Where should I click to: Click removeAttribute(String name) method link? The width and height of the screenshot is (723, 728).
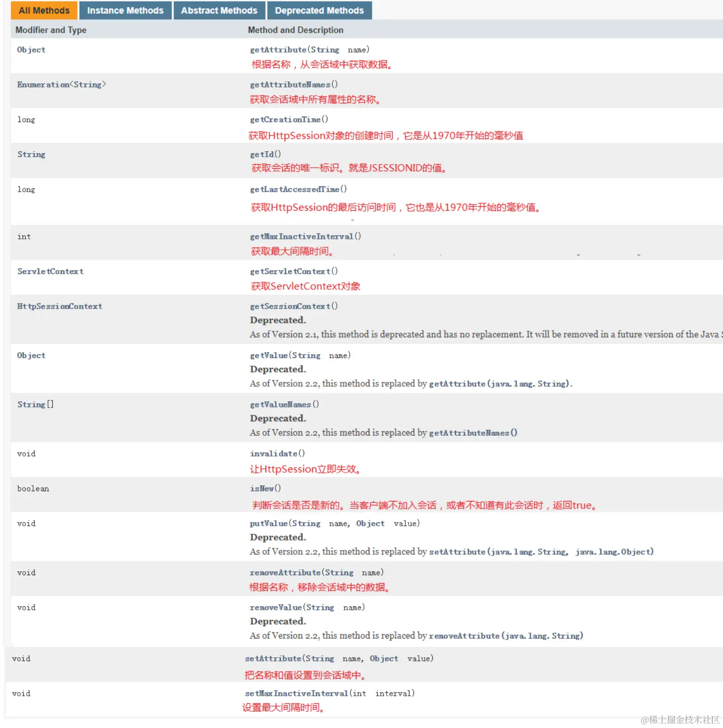pos(285,572)
